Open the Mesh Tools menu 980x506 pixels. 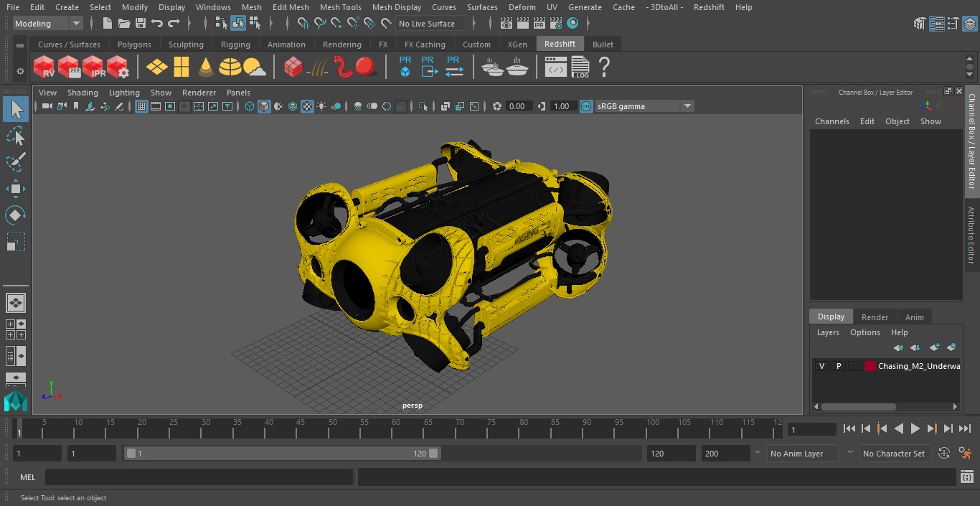[340, 7]
